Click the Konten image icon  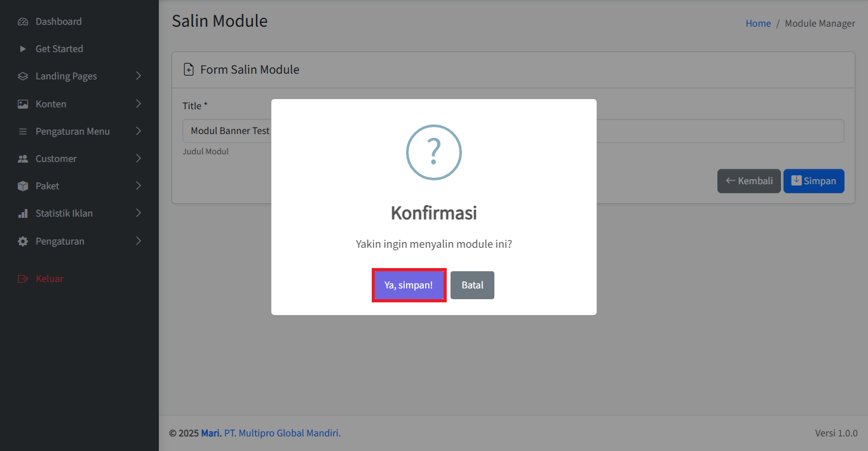(x=23, y=104)
